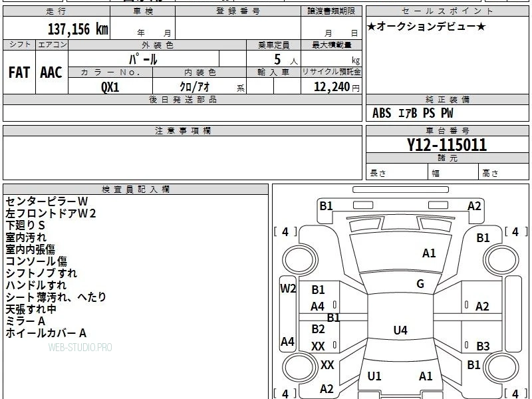Select inspector note ハンドルすれ
This screenshot has width=532, height=399.
click(36, 285)
